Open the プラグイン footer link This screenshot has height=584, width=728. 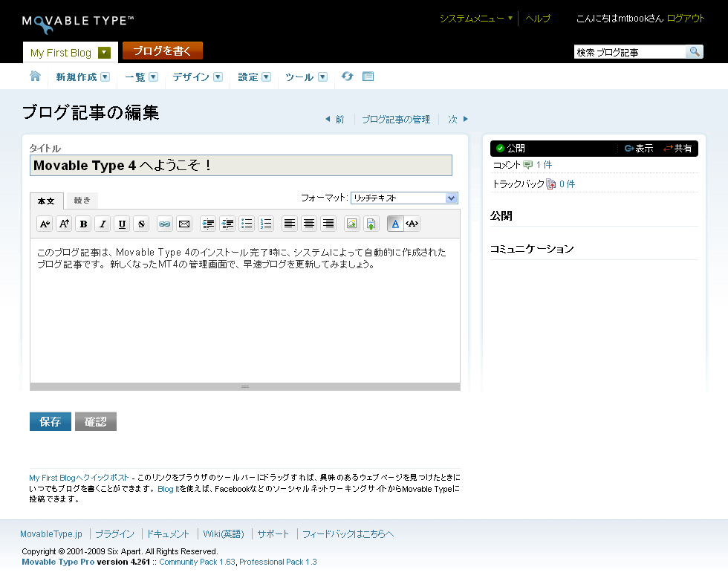114,534
